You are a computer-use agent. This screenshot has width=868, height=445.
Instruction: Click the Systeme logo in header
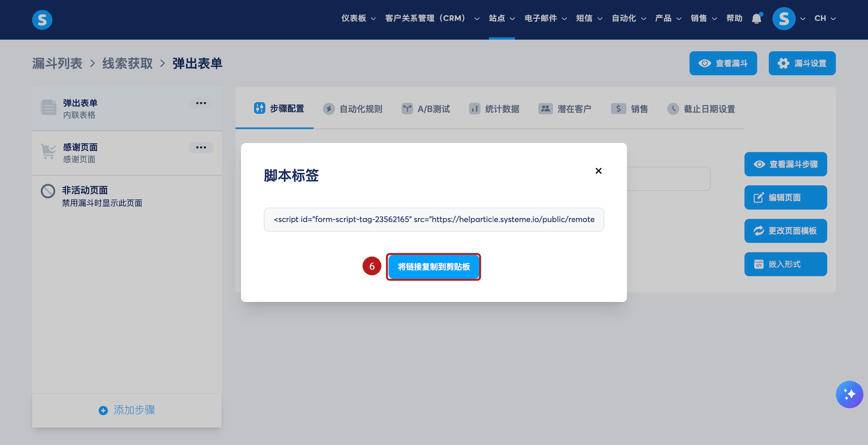pos(42,20)
